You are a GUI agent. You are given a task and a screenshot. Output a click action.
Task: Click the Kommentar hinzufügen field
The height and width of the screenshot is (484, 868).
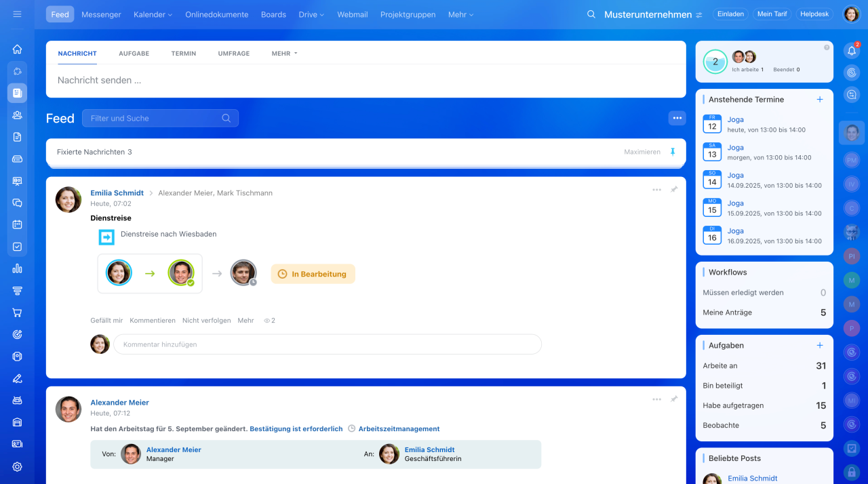[x=328, y=344]
